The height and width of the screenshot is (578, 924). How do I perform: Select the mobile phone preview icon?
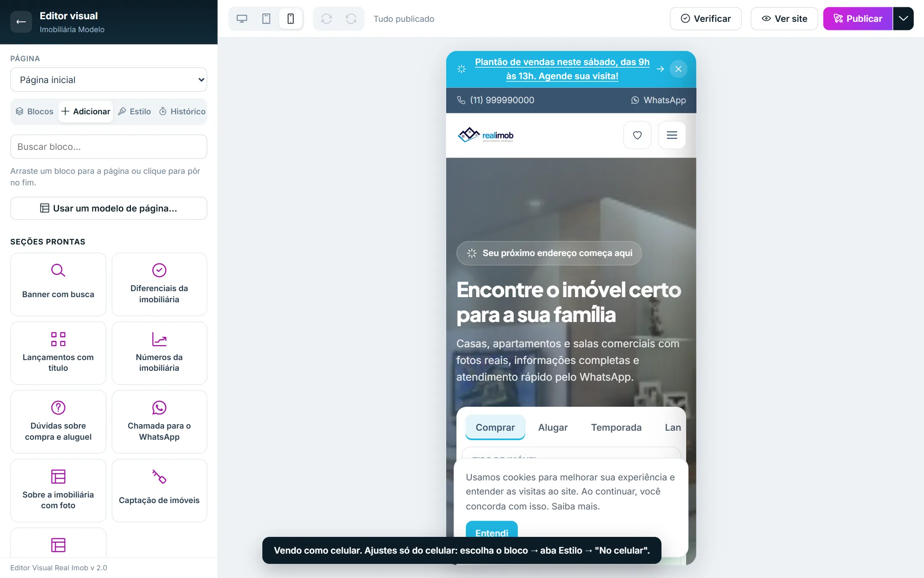click(x=290, y=19)
